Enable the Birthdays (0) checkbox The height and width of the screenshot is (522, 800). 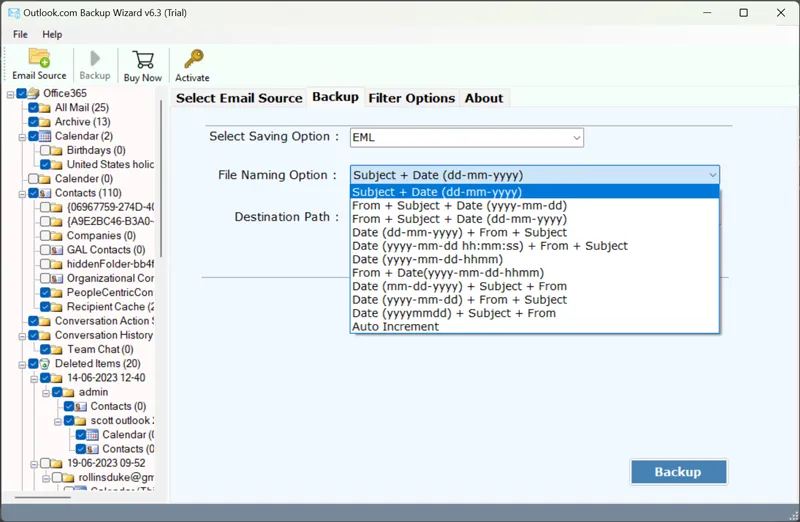46,151
